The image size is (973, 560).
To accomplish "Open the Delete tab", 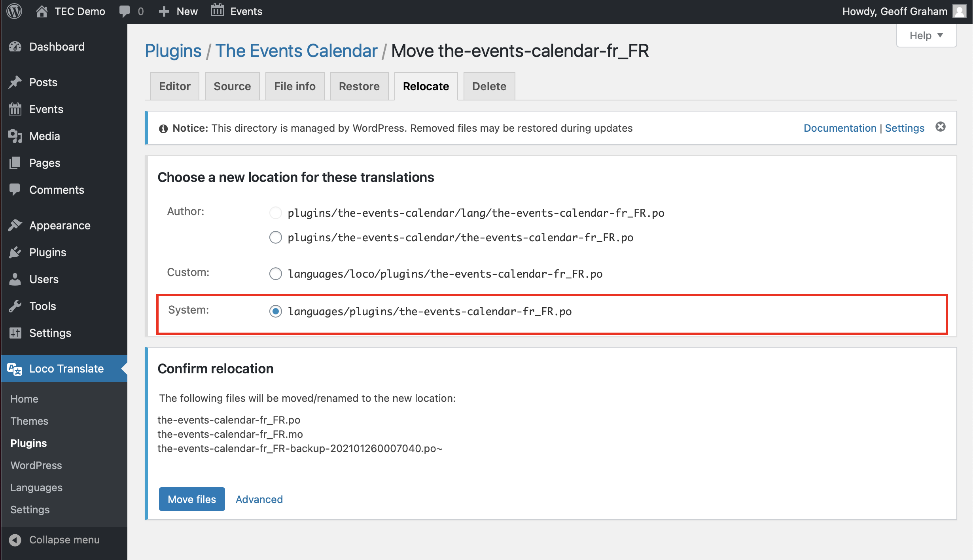I will click(489, 86).
